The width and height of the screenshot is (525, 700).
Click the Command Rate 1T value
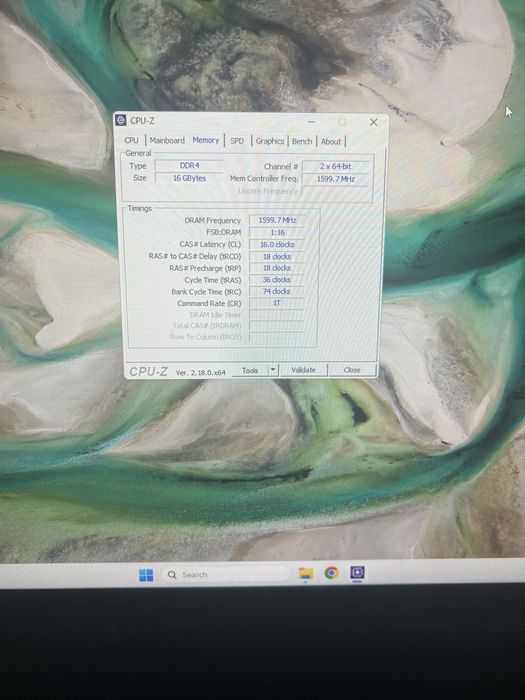[277, 303]
